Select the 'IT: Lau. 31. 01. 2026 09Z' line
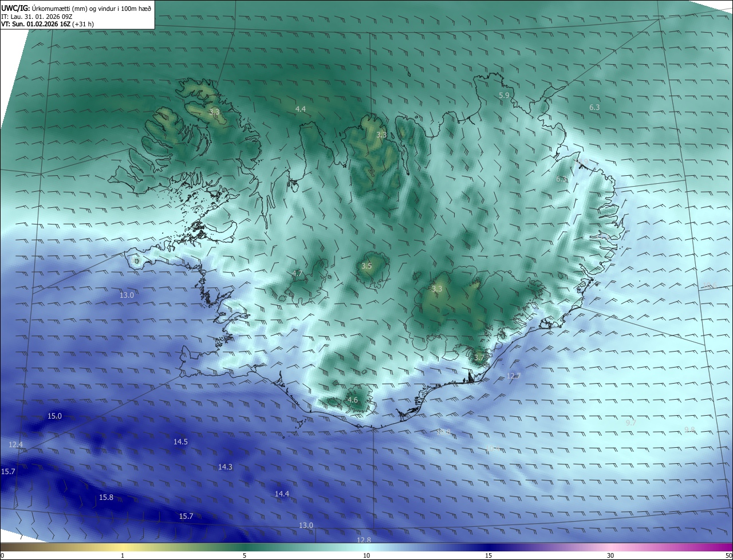This screenshot has width=733, height=560. (36, 17)
